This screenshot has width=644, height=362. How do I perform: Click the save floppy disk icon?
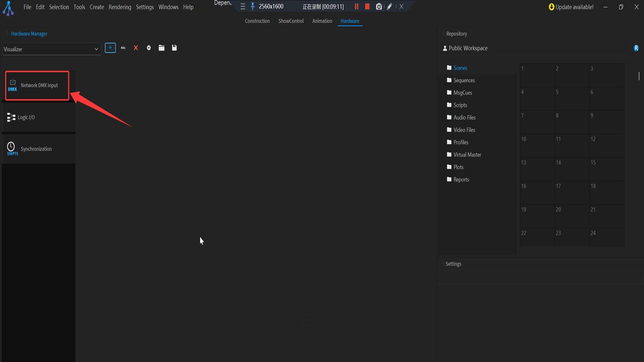pos(174,48)
